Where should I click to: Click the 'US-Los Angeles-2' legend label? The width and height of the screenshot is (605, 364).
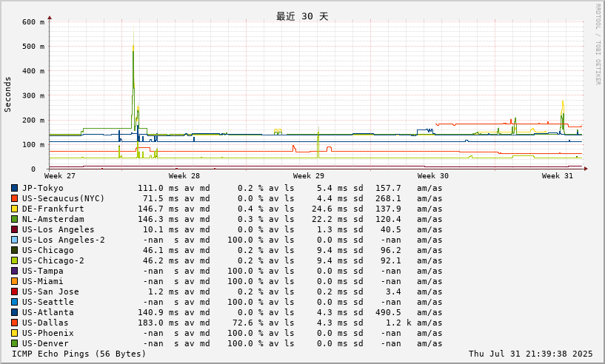click(63, 240)
